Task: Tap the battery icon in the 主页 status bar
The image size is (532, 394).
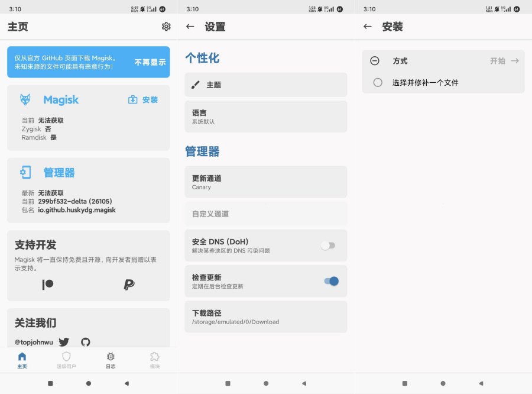Action: tap(163, 9)
